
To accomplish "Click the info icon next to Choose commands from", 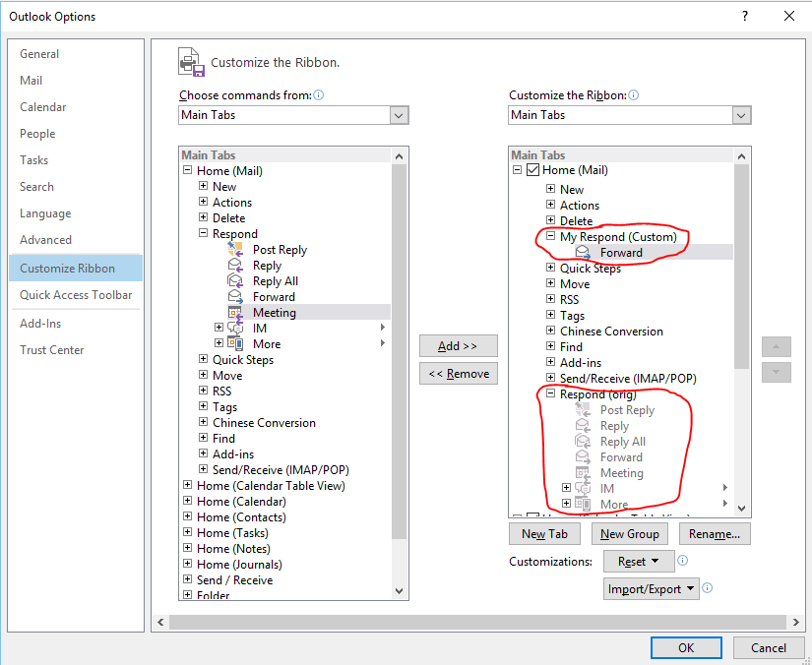I will pos(319,95).
